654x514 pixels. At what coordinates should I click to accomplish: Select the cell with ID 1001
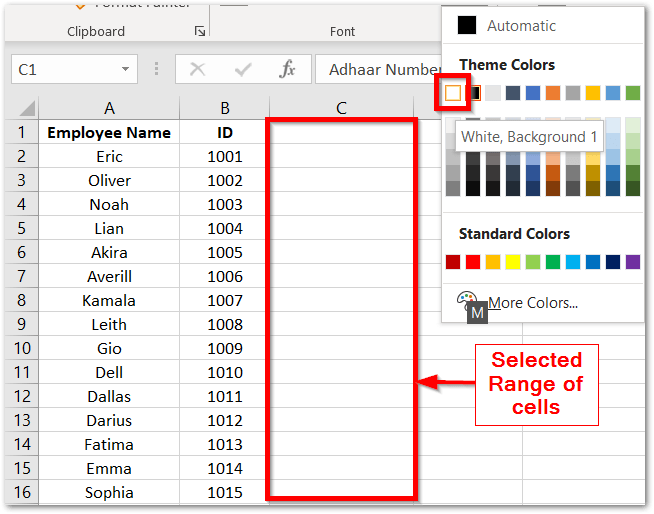pos(225,156)
